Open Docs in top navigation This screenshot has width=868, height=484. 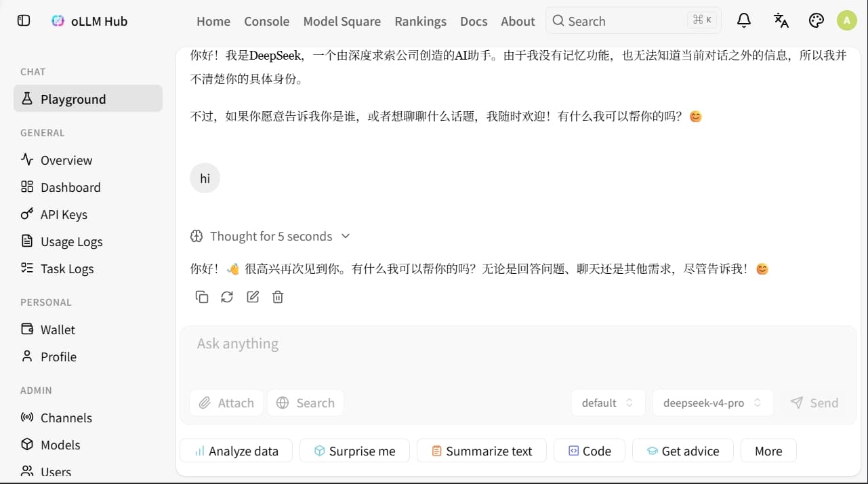coord(474,21)
